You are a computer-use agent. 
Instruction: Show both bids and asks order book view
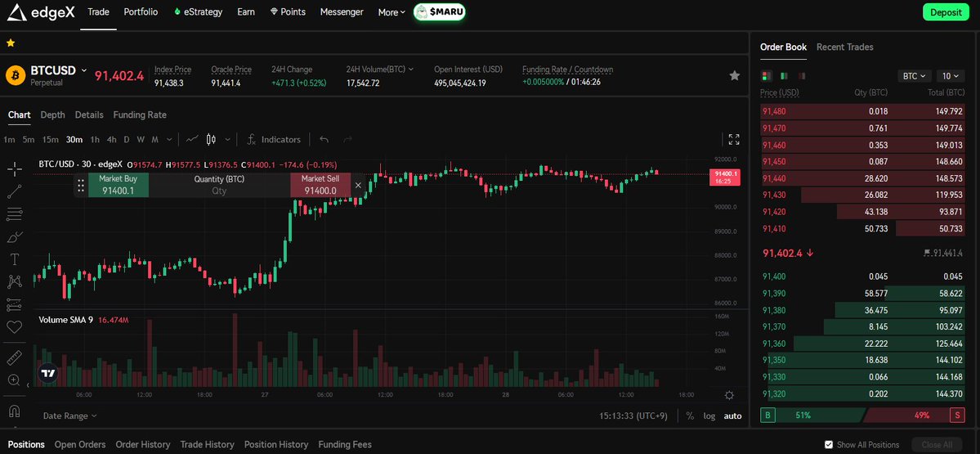click(767, 75)
